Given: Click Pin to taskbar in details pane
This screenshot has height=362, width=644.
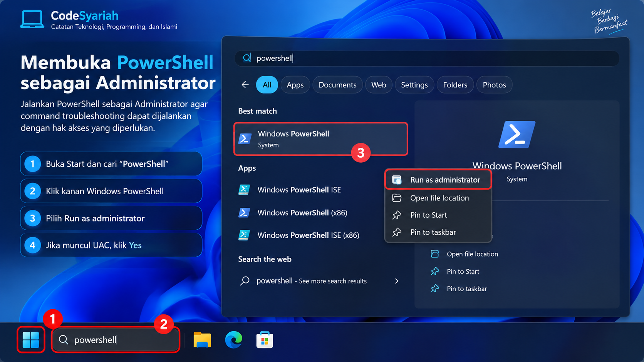Looking at the screenshot, I should [467, 289].
